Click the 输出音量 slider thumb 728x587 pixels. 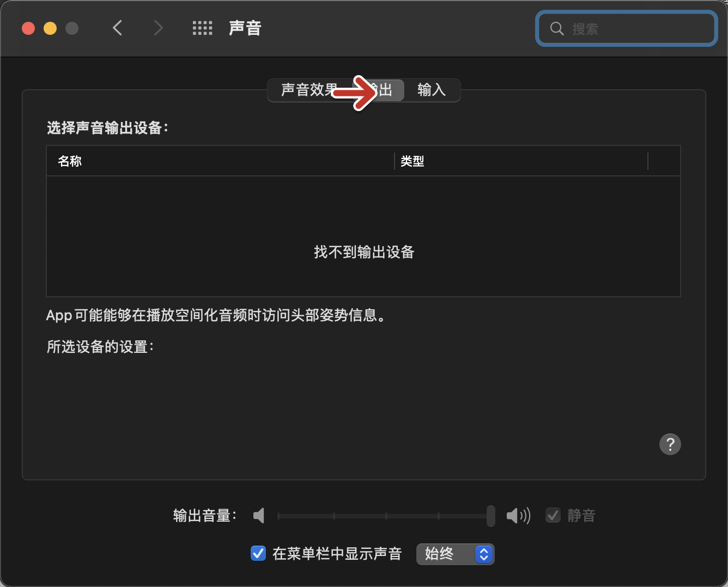tap(491, 516)
